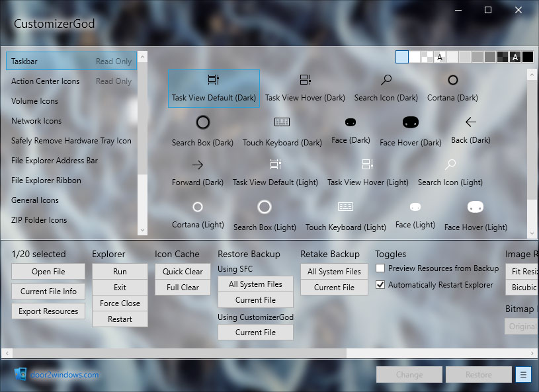Viewport: 539px width, 392px height.
Task: Select the solid white background swatch
Action: (415, 57)
